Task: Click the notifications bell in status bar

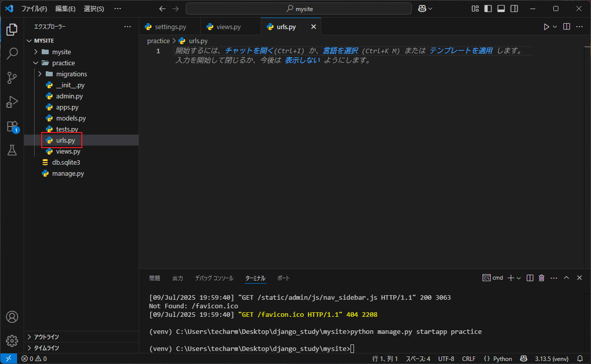Action: [x=580, y=358]
